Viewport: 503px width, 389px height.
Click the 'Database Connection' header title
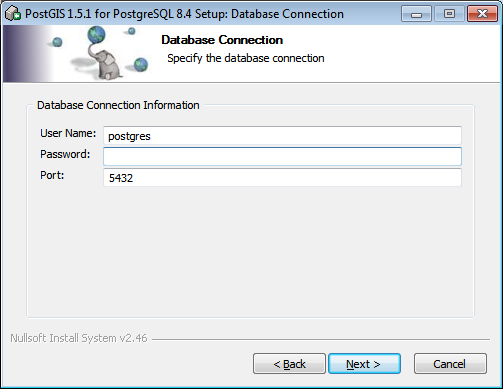tap(222, 40)
